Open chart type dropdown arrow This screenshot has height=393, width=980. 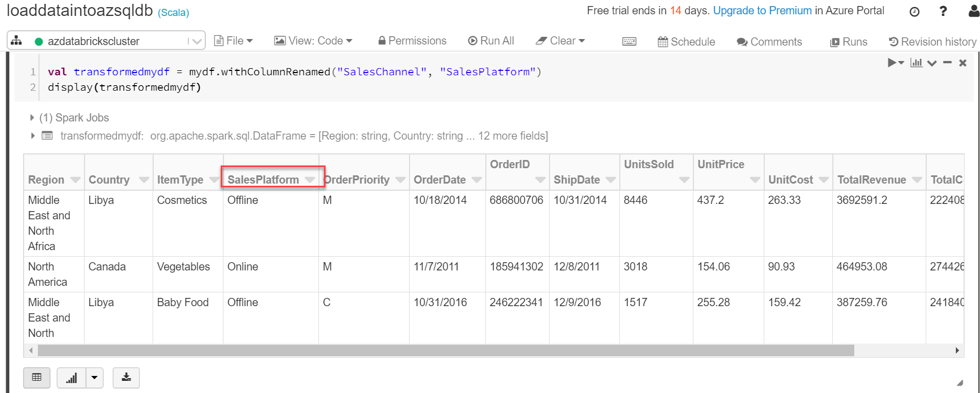coord(94,378)
